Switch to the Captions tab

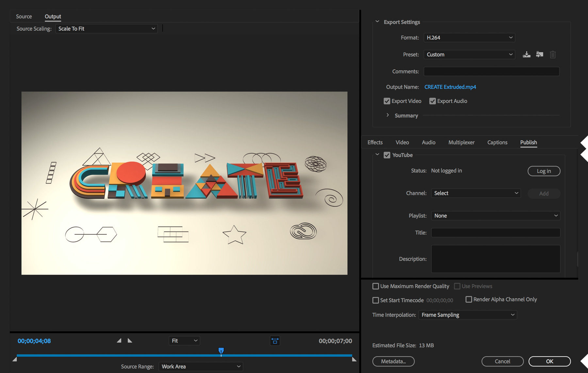coord(497,142)
